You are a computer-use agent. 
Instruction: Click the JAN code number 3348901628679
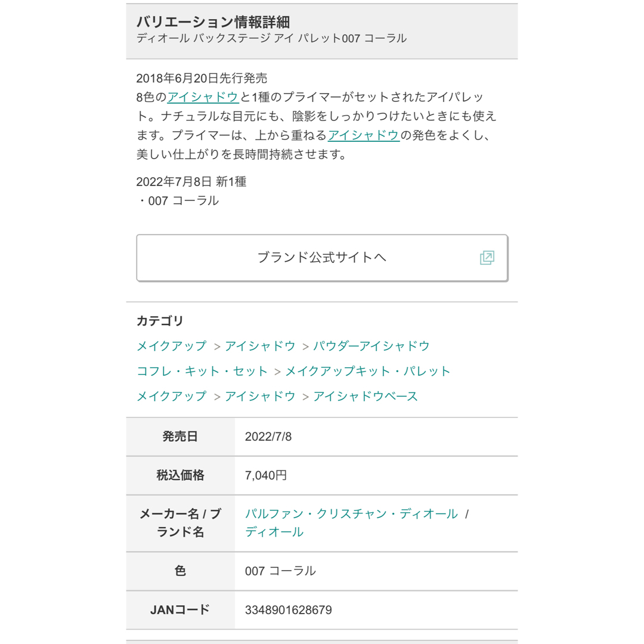click(x=289, y=610)
